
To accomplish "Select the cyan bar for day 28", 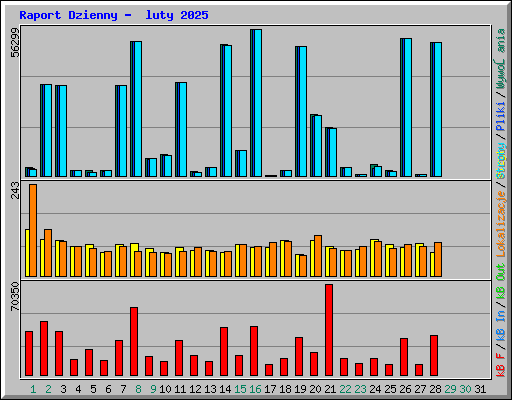I will [x=437, y=109].
